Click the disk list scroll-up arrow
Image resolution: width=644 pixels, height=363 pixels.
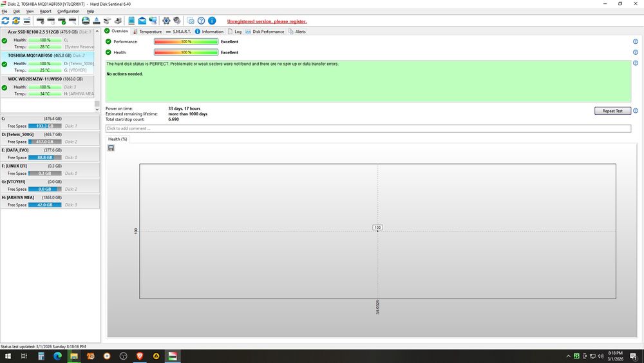coord(97,31)
